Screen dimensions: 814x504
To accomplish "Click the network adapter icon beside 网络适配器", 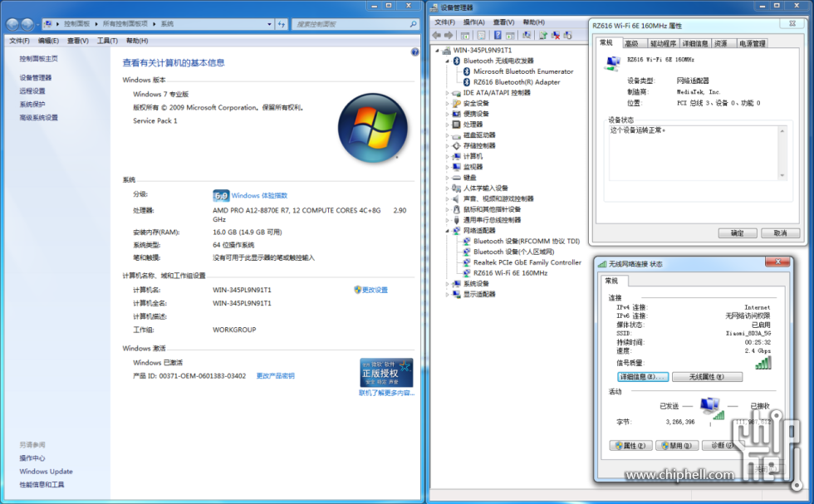I will pyautogui.click(x=456, y=231).
